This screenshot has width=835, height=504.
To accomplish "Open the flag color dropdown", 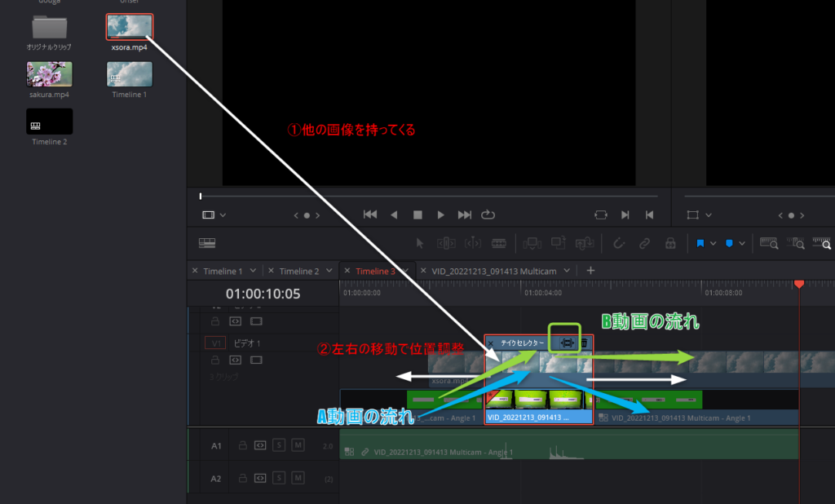I will [714, 244].
